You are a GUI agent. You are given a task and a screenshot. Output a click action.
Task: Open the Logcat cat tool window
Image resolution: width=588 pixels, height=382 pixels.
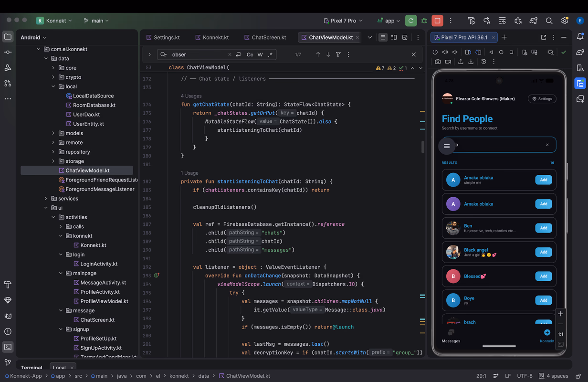(8, 316)
